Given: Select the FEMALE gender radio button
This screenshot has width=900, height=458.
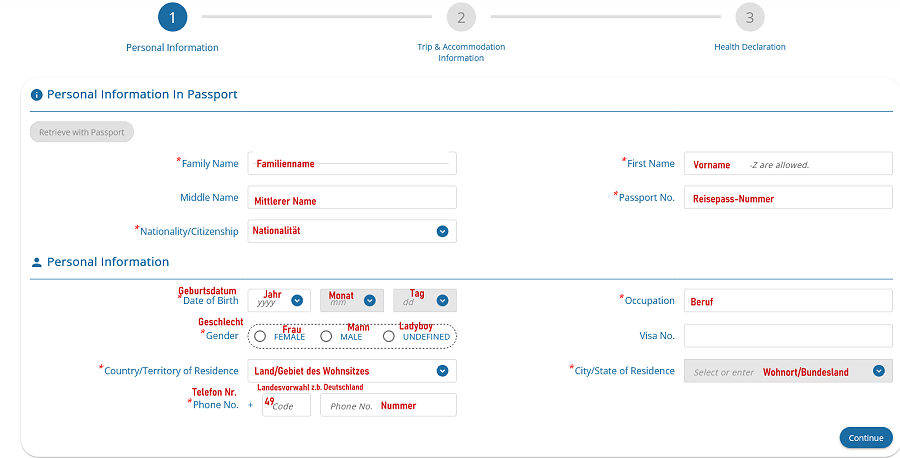Looking at the screenshot, I should click(x=260, y=337).
